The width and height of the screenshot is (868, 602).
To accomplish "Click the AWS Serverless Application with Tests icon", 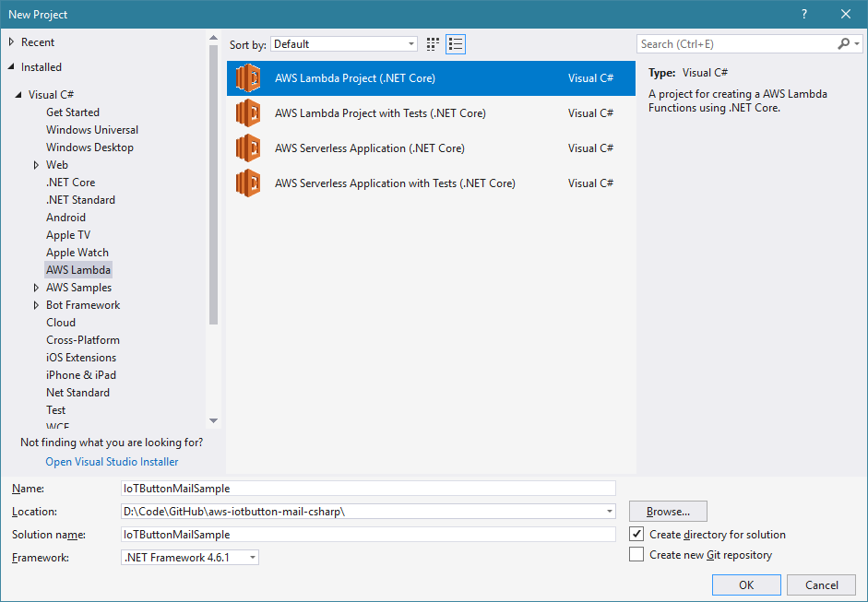I will (247, 183).
